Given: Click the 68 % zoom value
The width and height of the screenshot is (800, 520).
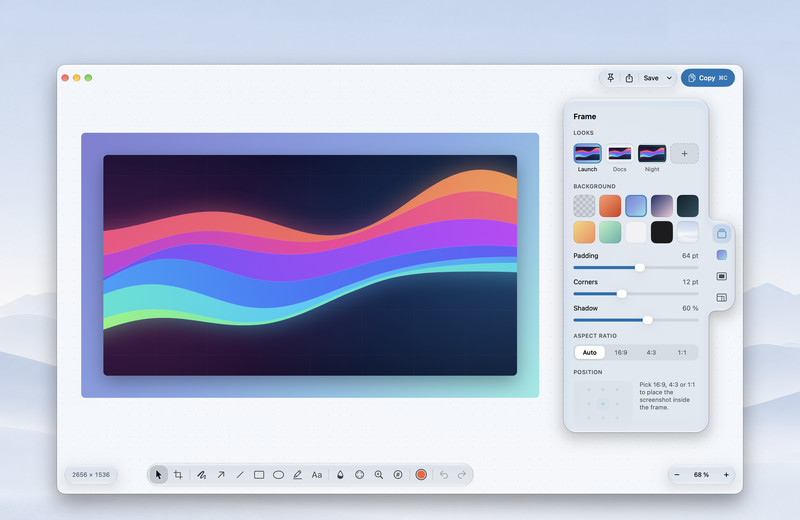Looking at the screenshot, I should pos(701,475).
